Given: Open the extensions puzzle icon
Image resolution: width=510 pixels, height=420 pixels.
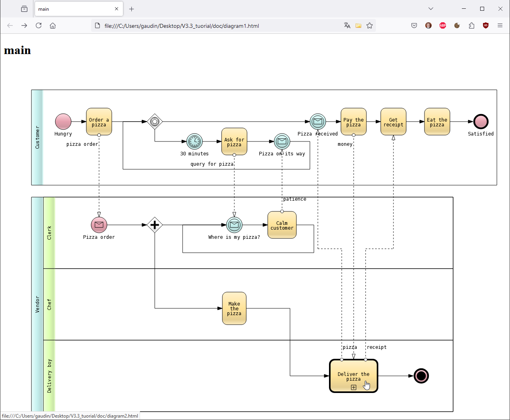Looking at the screenshot, I should coord(471,25).
